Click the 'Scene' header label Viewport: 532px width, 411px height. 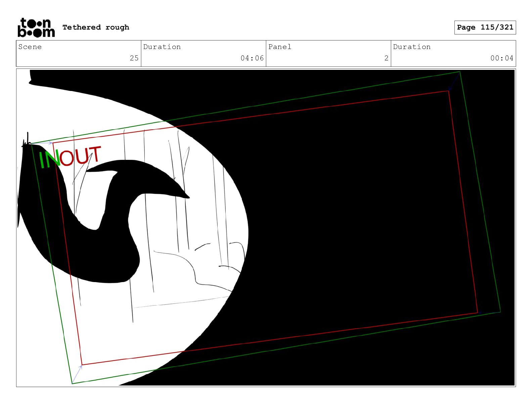(x=30, y=47)
